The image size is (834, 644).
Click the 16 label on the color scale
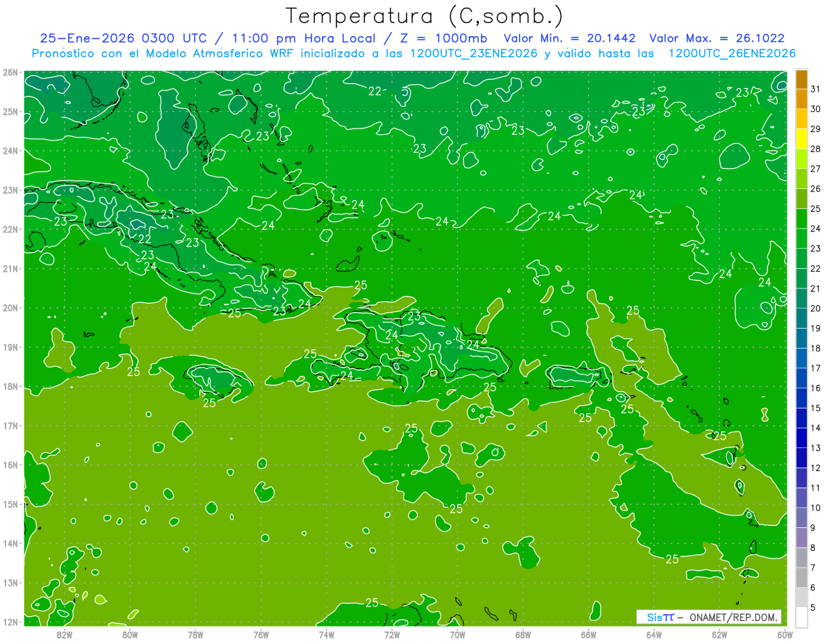pyautogui.click(x=815, y=388)
